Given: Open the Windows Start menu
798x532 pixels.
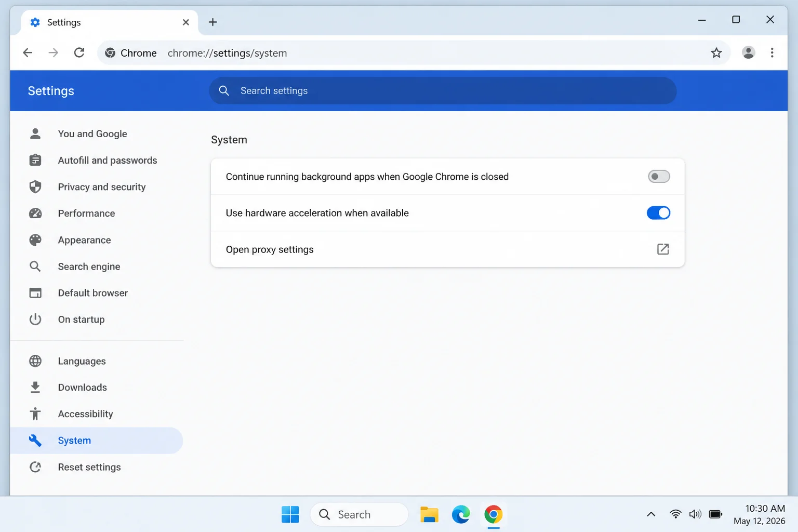Looking at the screenshot, I should pyautogui.click(x=290, y=514).
